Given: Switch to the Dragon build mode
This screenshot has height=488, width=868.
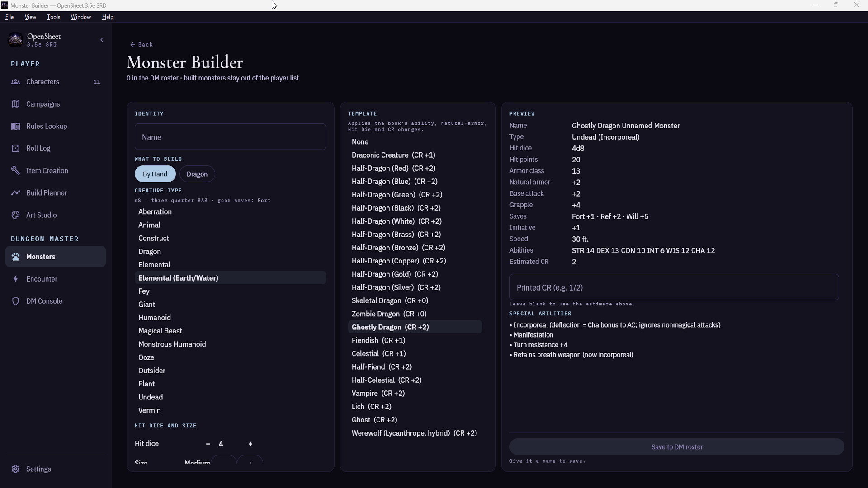Looking at the screenshot, I should pos(197,174).
